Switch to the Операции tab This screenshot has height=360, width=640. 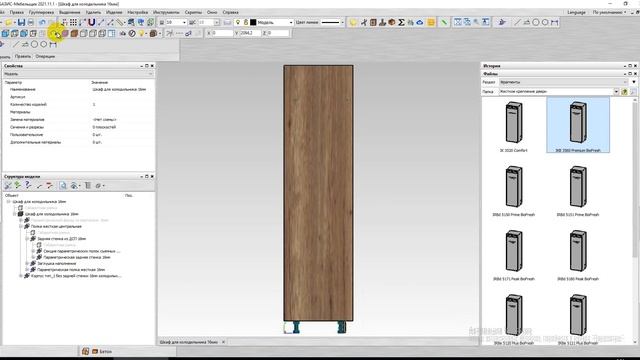(45, 56)
